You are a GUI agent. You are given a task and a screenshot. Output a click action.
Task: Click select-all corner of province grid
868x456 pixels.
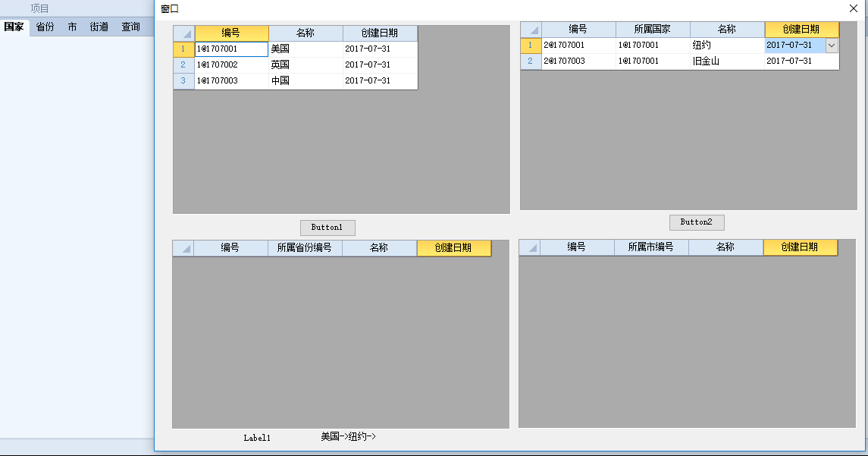pyautogui.click(x=531, y=30)
